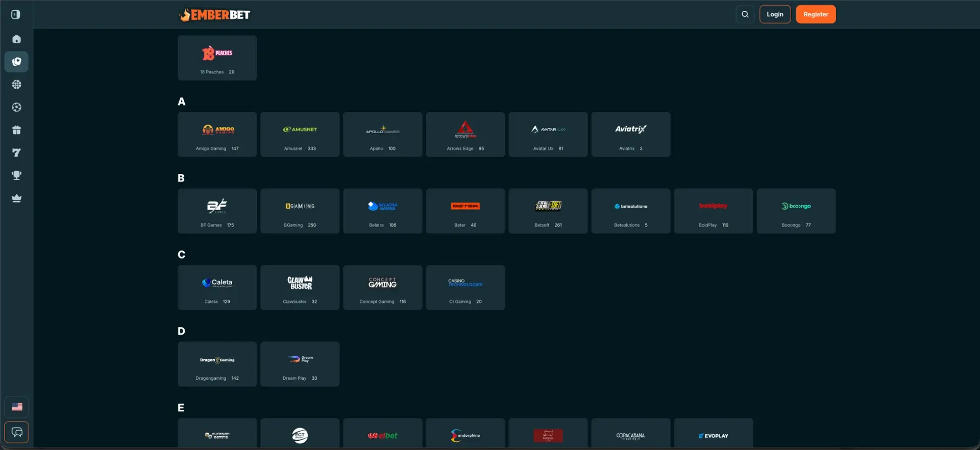Screen dimensions: 980x450
Task: Open the Belatra Games provider card
Action: click(382, 211)
